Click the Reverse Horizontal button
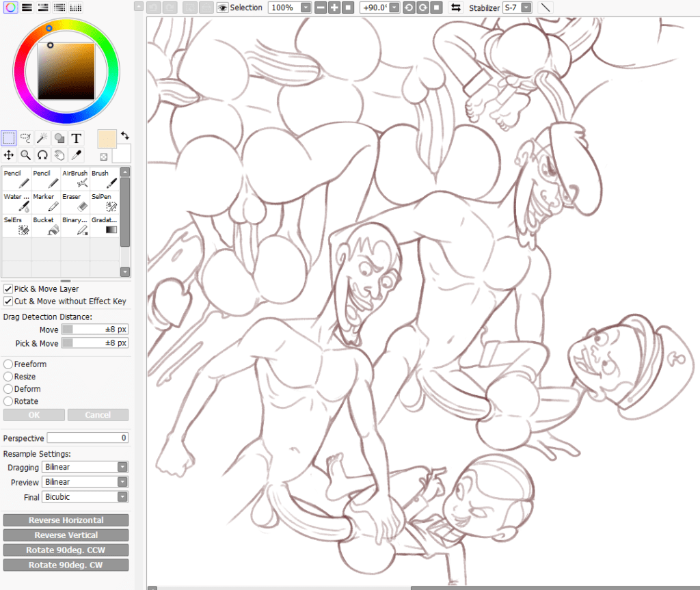Viewport: 700px width, 590px height. pyautogui.click(x=66, y=520)
